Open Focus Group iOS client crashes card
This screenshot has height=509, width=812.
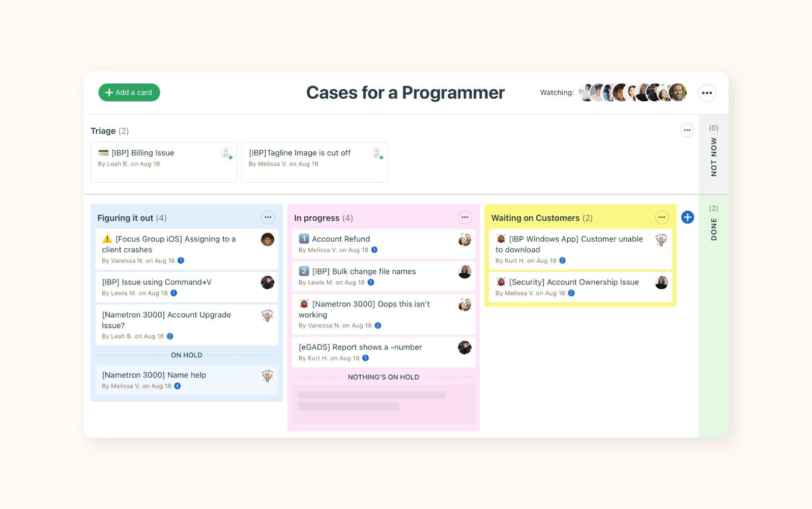(186, 249)
